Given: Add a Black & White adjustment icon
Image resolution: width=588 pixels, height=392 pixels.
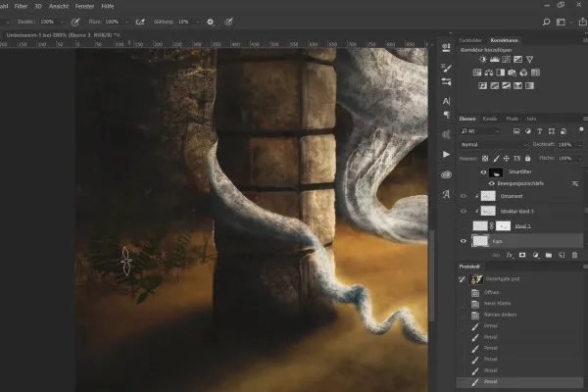Looking at the screenshot, I should tap(500, 73).
